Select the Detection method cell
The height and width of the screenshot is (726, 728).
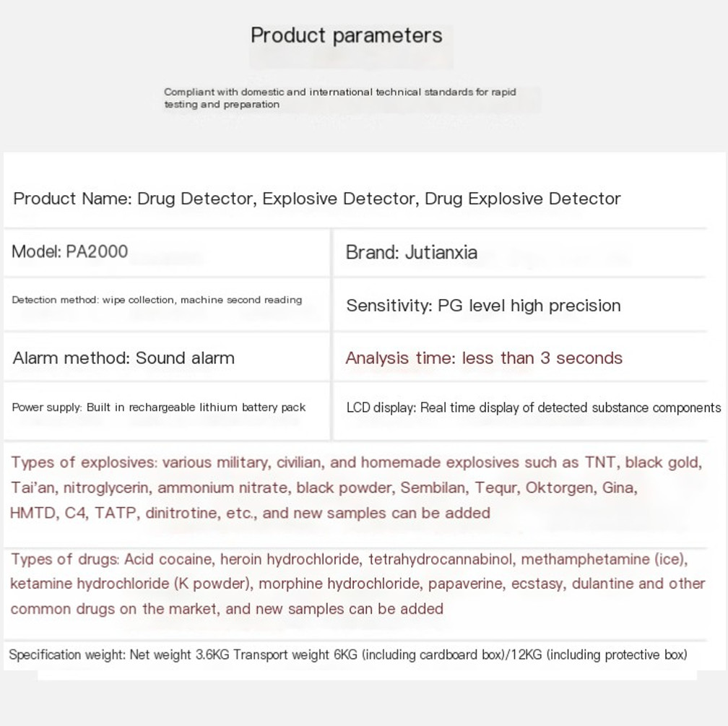tap(157, 300)
